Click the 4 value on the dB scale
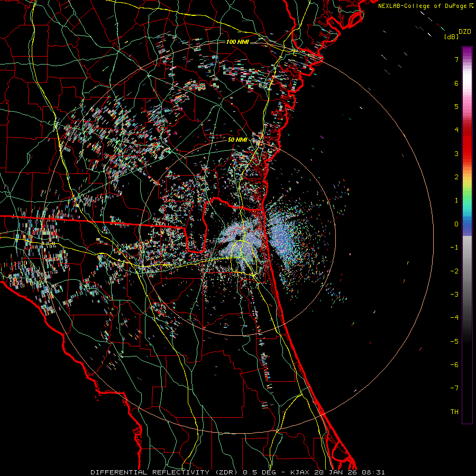Screen dimensions: 476x476 pyautogui.click(x=456, y=130)
